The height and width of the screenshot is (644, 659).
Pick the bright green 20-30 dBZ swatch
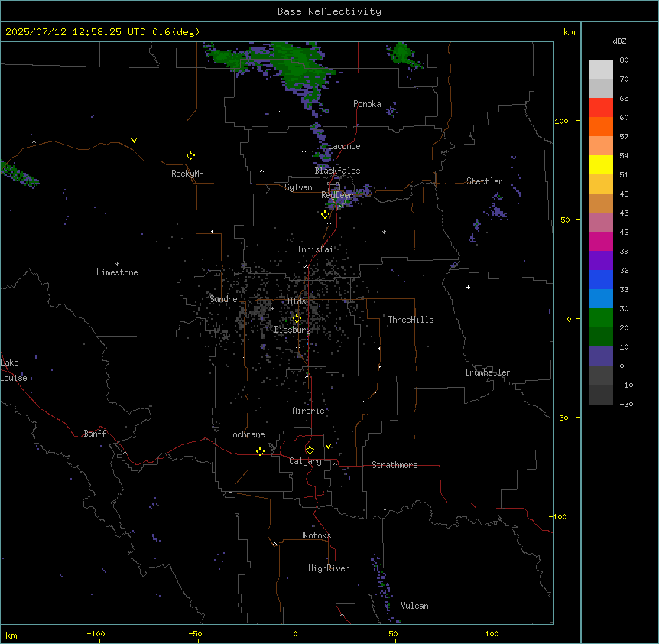coord(601,318)
